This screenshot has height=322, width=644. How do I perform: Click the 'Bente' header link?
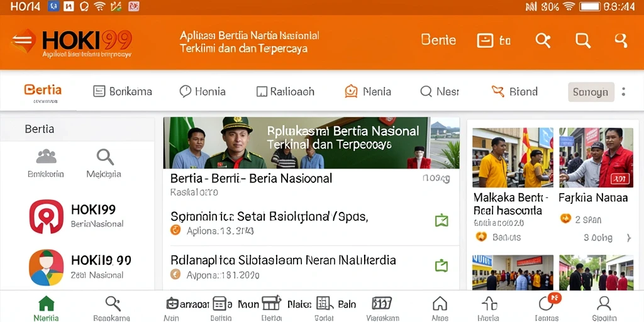pyautogui.click(x=438, y=40)
